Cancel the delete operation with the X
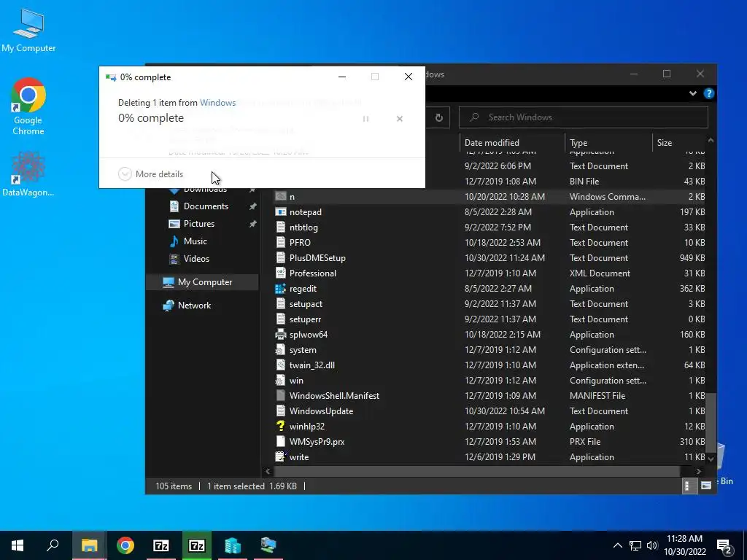 click(x=400, y=119)
